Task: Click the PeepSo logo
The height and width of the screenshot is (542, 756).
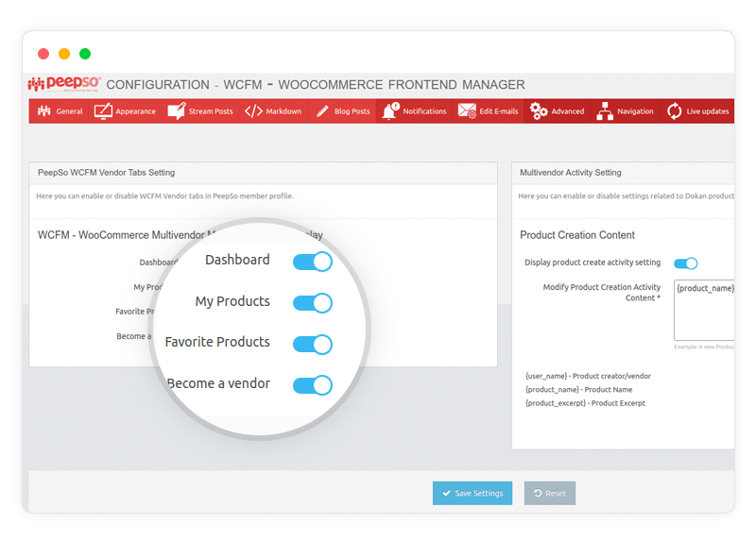Action: (64, 84)
